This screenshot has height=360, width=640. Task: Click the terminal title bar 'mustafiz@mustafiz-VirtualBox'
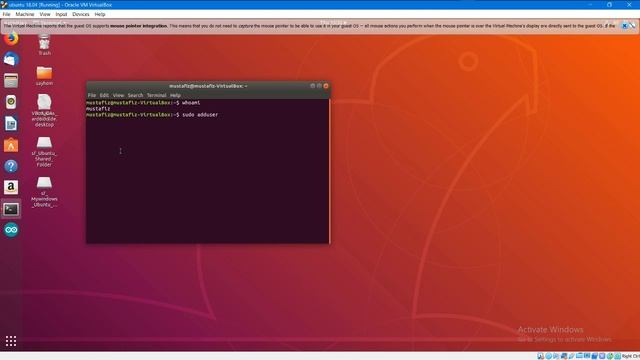point(208,86)
